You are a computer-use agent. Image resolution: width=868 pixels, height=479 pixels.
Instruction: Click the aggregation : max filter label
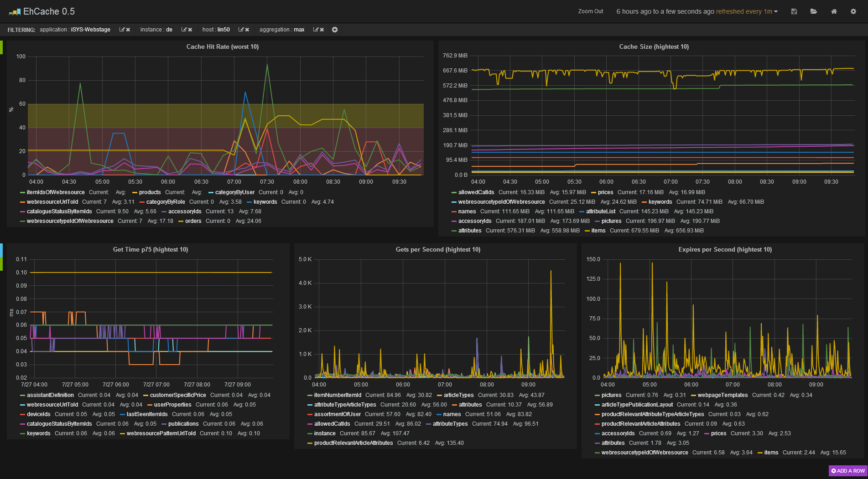[x=282, y=30]
